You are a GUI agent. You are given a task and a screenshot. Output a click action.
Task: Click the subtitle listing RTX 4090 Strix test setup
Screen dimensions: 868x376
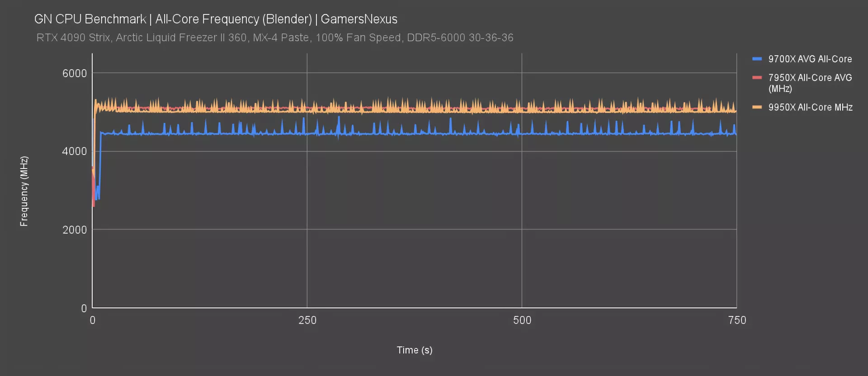[x=275, y=38]
